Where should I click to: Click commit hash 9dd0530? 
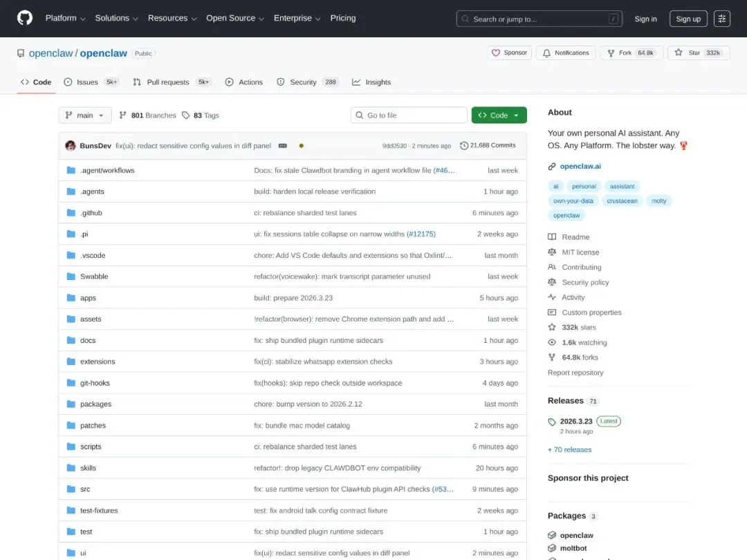(x=394, y=146)
